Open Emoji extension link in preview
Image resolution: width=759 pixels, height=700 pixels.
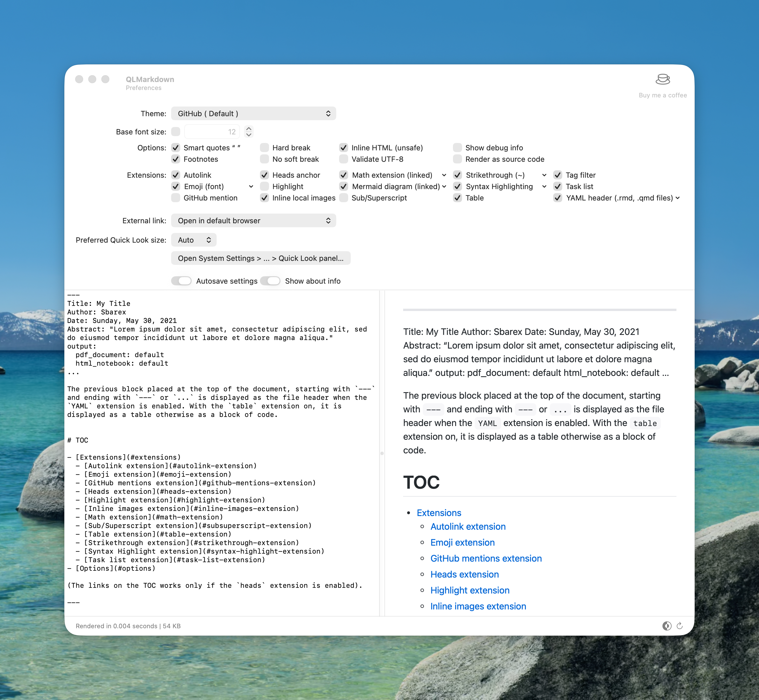(462, 543)
